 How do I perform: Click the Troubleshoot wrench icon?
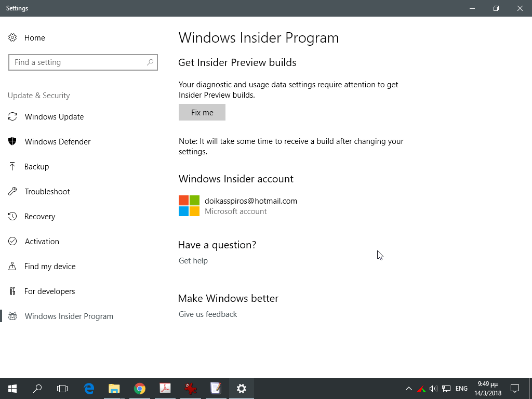(x=12, y=191)
